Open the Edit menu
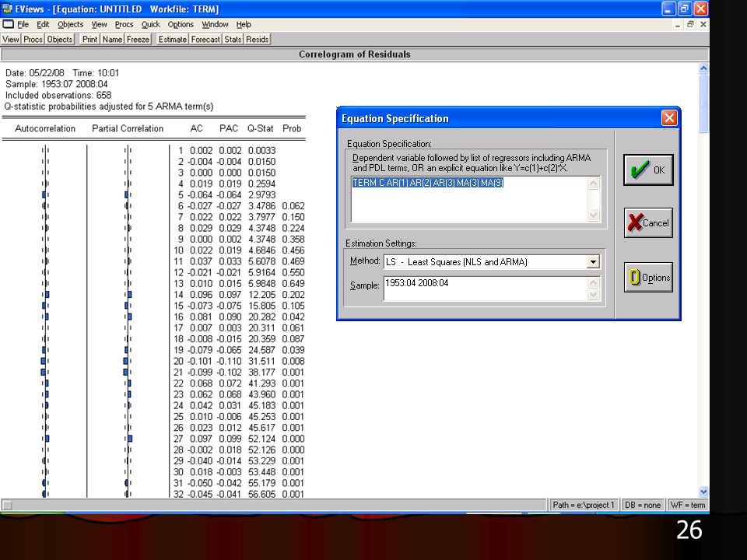This screenshot has width=747, height=560. tap(43, 24)
